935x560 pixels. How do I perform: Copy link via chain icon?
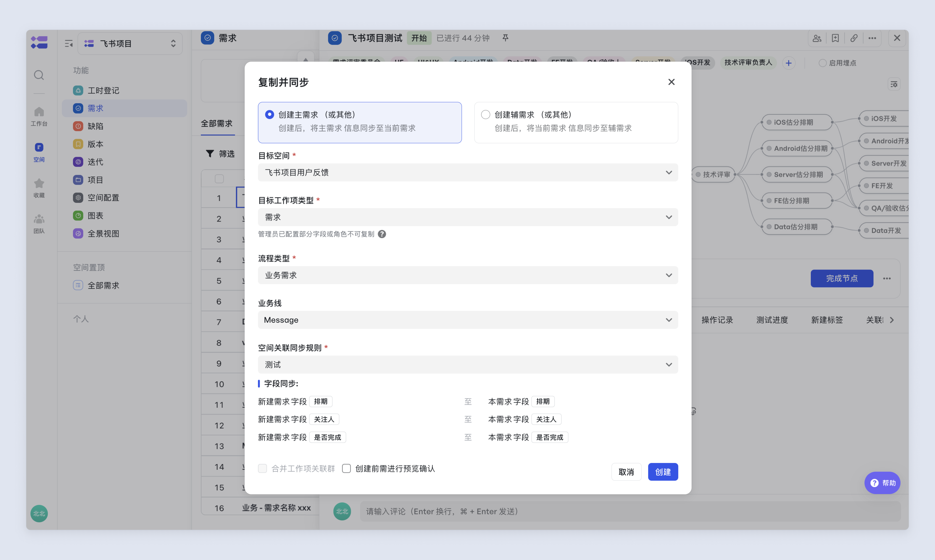pos(854,38)
